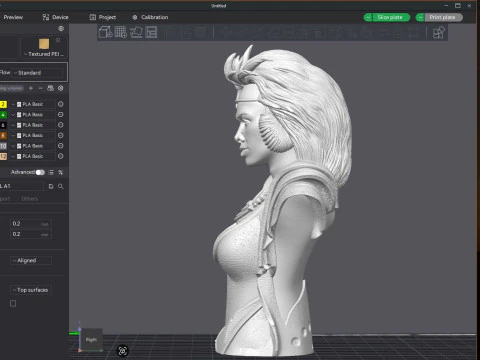This screenshot has width=480, height=360.
Task: Switch to the Project tab
Action: (x=103, y=17)
